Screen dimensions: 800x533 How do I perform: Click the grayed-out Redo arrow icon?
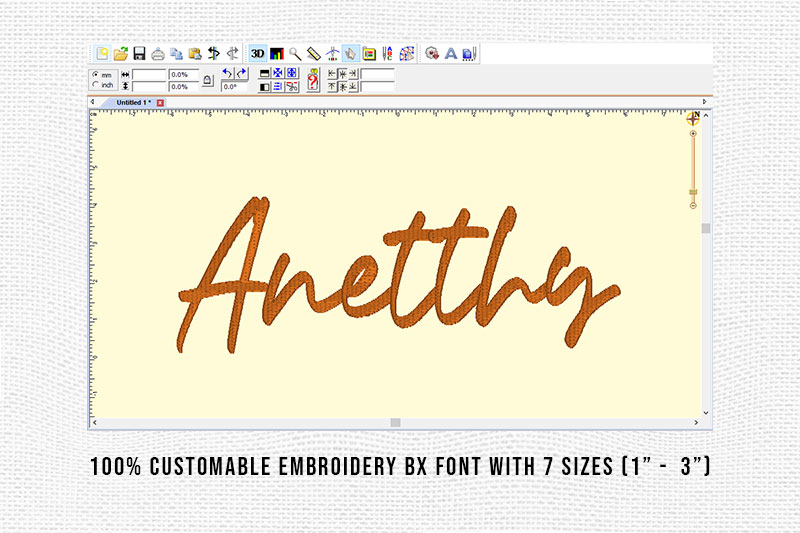[x=233, y=54]
